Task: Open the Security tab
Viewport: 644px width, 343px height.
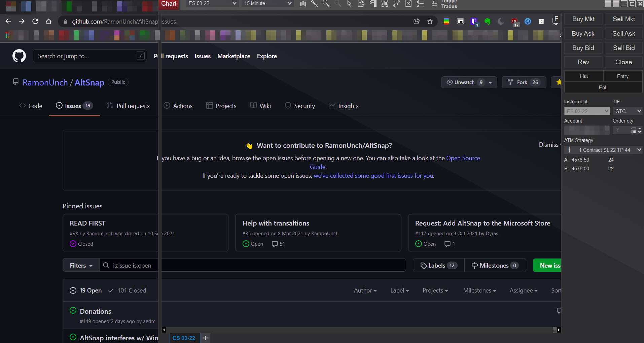Action: coord(300,106)
